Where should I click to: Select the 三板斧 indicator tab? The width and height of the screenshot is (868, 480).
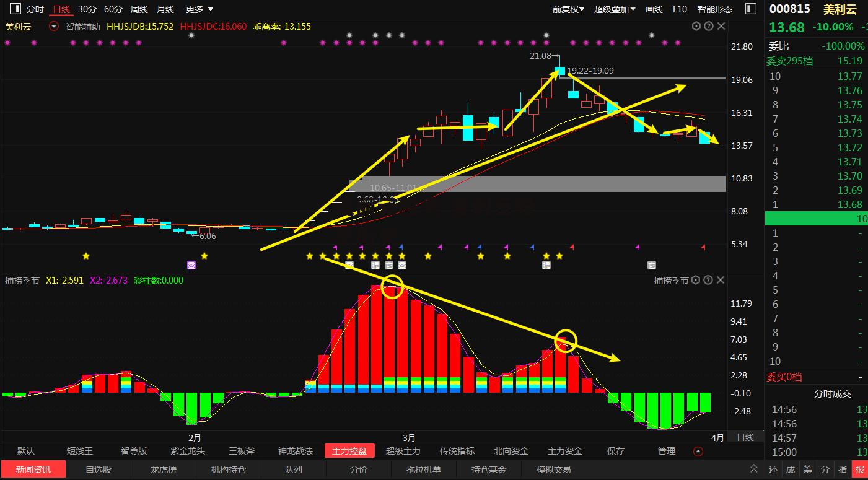click(x=242, y=451)
